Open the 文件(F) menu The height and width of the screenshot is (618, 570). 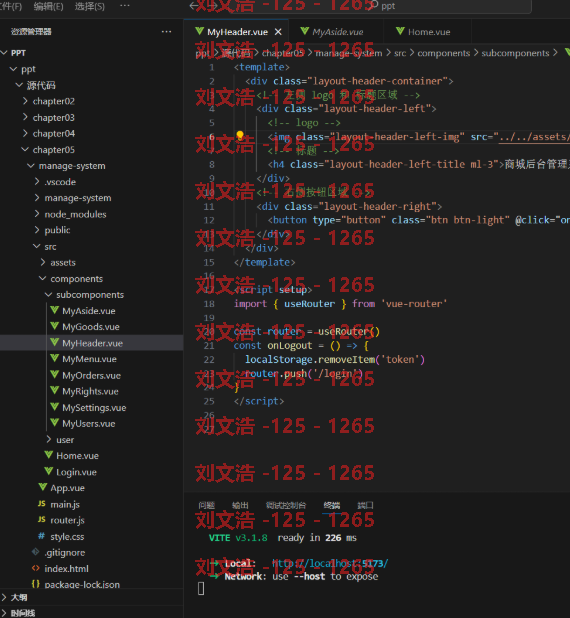coord(11,6)
